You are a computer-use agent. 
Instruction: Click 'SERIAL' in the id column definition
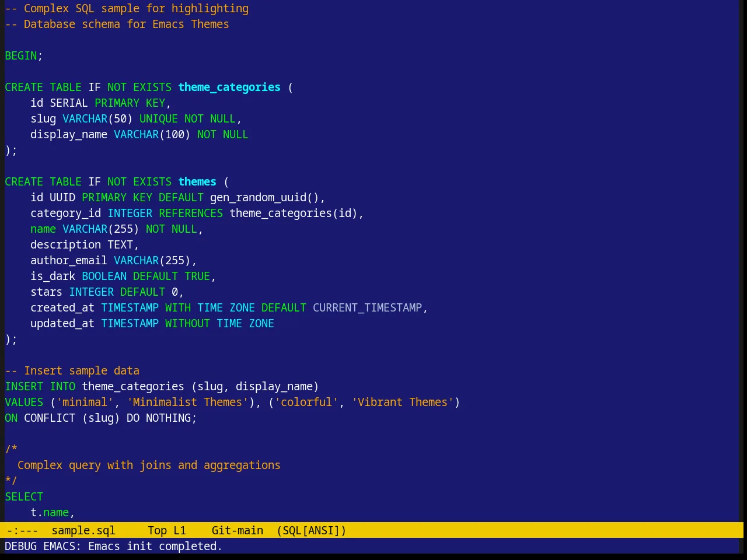point(69,103)
